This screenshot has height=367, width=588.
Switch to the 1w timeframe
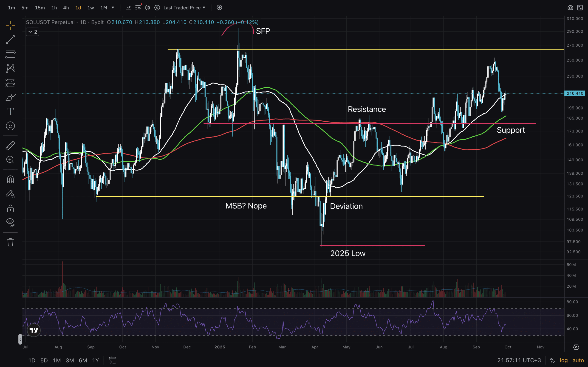pyautogui.click(x=90, y=8)
